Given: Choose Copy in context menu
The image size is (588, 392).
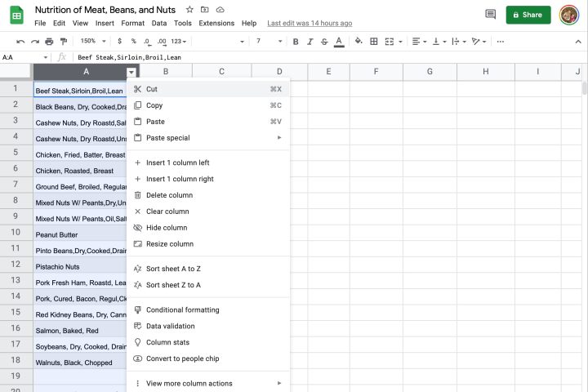Looking at the screenshot, I should [x=208, y=105].
